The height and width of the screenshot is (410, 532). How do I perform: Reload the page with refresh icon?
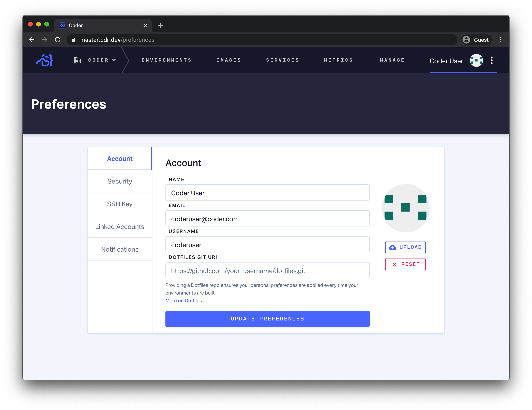click(x=58, y=40)
